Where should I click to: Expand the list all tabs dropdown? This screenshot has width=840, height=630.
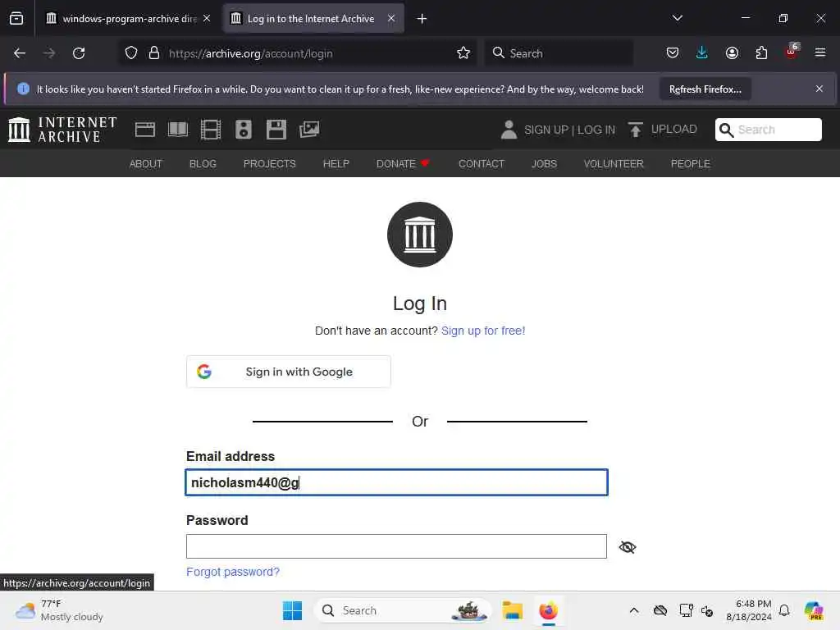(x=677, y=18)
